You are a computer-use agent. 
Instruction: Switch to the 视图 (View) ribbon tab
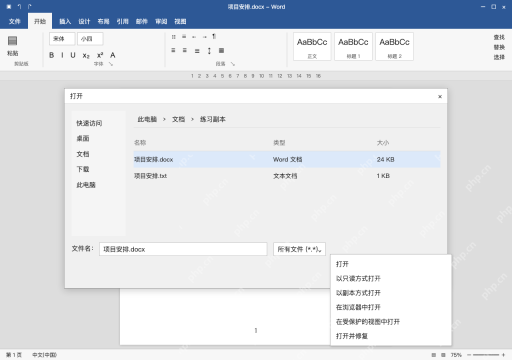point(180,21)
